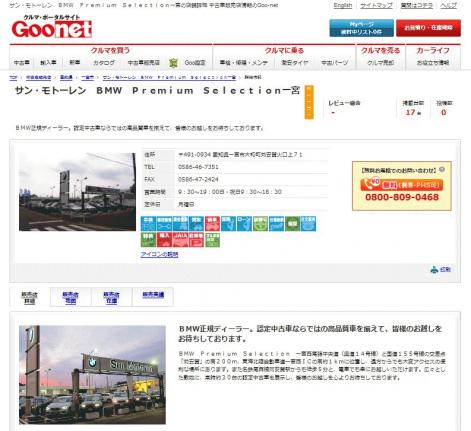Viewport: 471px width, 431px height.
Task: Click the ローン (loan) service icon
Action: coord(244,223)
